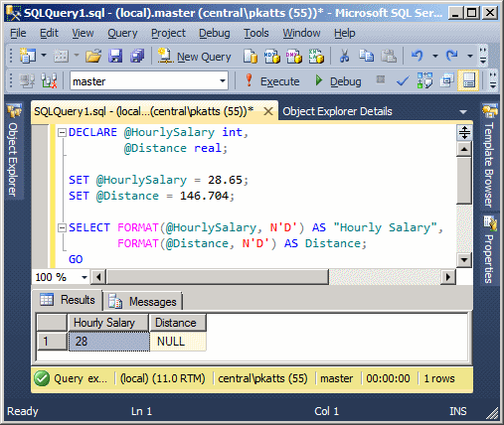Click the editor scroll up arrow
Image resolution: width=504 pixels, height=425 pixels.
[x=464, y=149]
